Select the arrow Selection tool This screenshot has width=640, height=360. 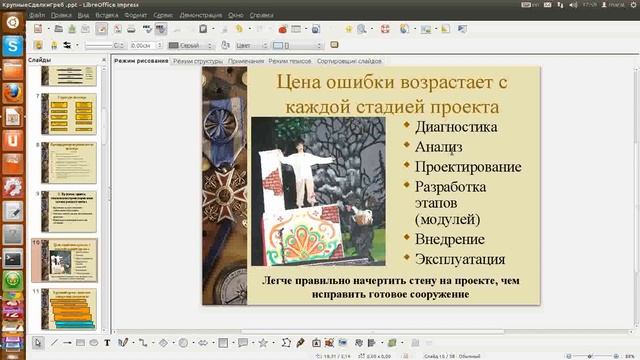(x=38, y=343)
